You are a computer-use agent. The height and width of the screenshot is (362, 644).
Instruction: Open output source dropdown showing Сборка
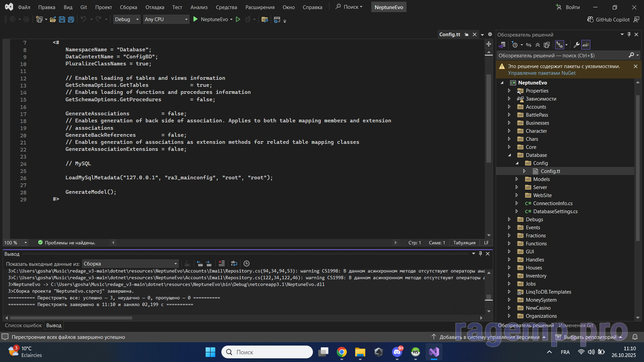[130, 264]
